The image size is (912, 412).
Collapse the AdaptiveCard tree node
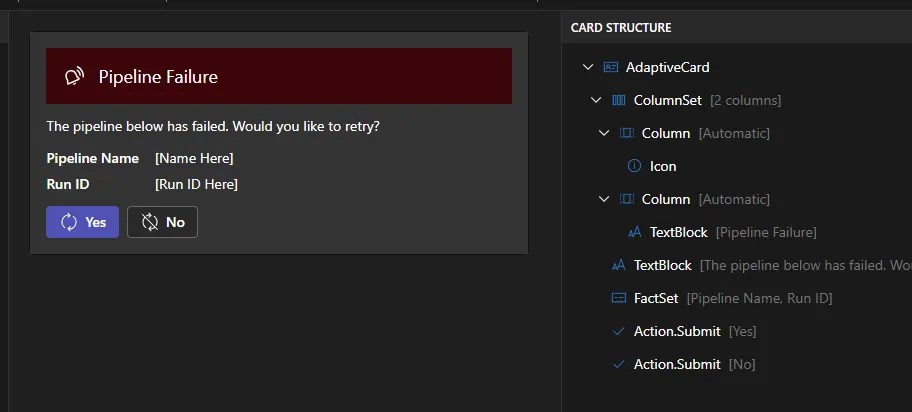pos(587,68)
